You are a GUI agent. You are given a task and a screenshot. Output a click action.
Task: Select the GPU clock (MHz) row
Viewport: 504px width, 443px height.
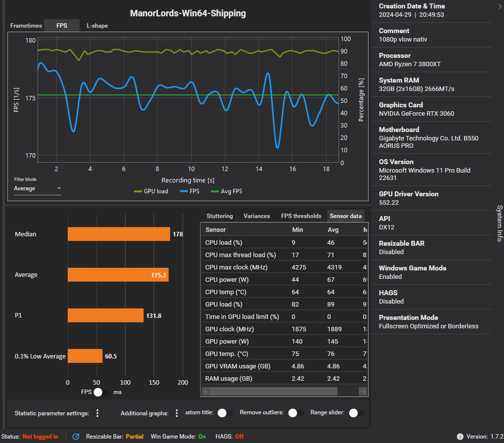click(x=285, y=329)
